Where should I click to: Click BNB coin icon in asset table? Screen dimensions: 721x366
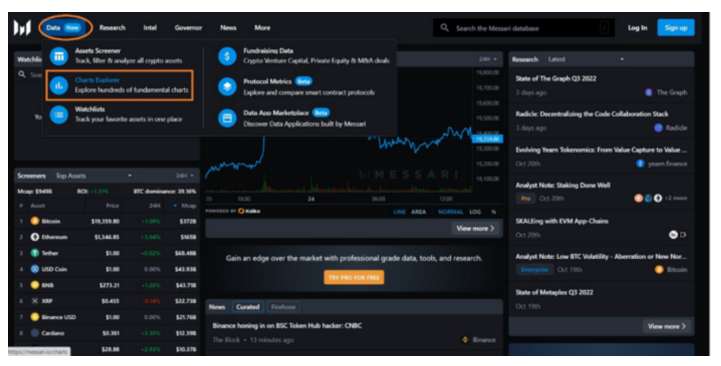(34, 285)
